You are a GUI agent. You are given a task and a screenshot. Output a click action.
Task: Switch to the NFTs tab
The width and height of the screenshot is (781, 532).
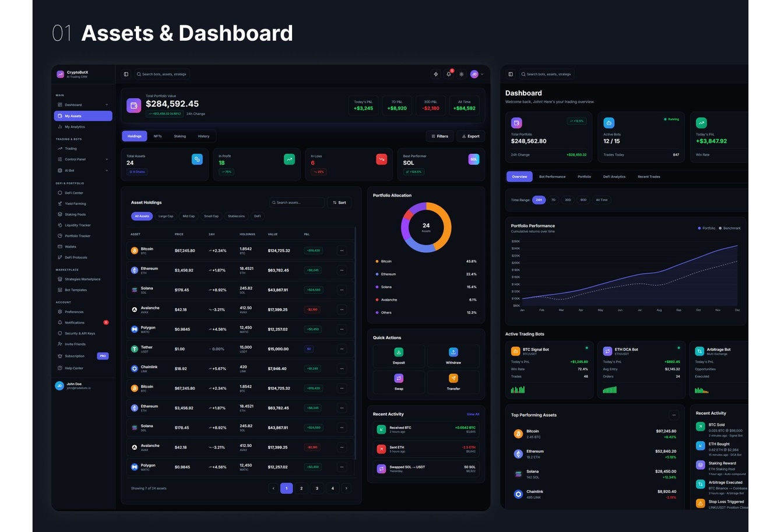click(x=157, y=136)
